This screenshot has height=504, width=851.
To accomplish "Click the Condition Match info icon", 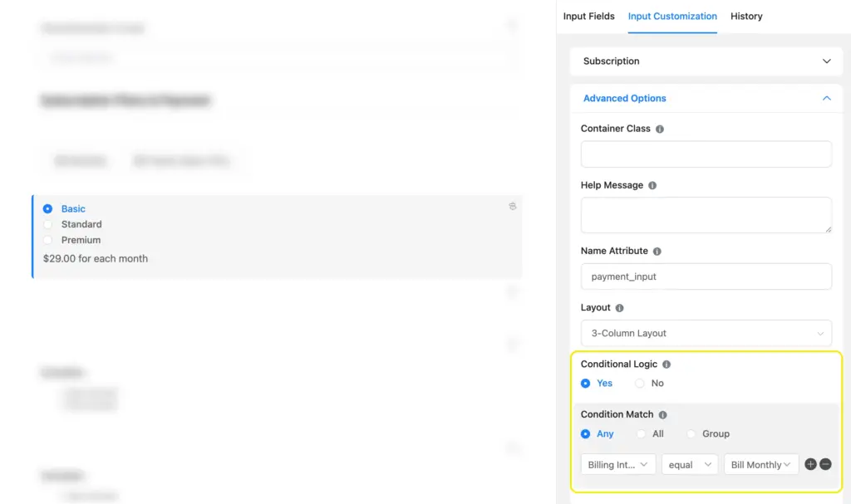I will (x=662, y=415).
